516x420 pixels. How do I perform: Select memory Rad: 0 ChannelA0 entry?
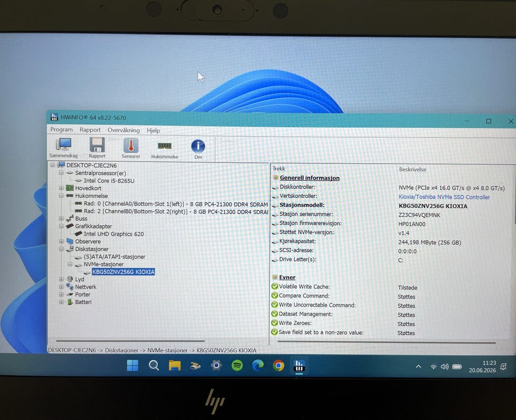click(176, 204)
